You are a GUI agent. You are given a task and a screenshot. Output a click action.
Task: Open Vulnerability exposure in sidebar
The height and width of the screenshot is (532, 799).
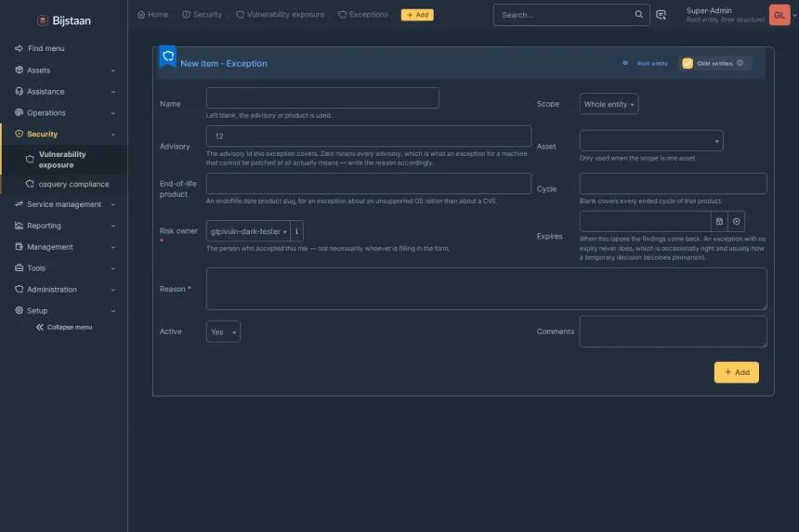64,160
